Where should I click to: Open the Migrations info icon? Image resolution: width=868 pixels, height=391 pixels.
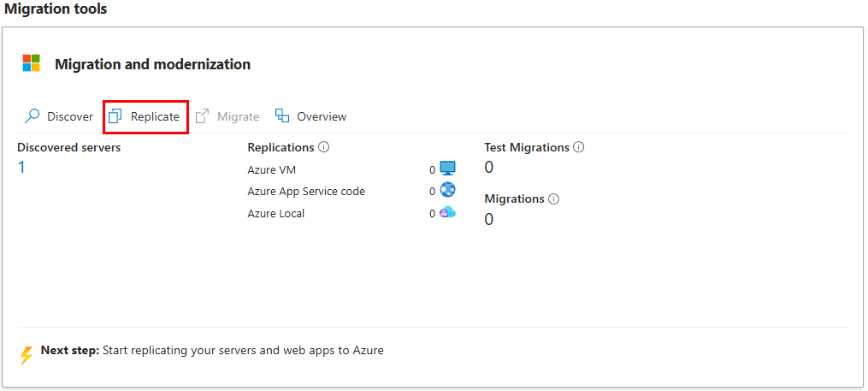point(553,198)
